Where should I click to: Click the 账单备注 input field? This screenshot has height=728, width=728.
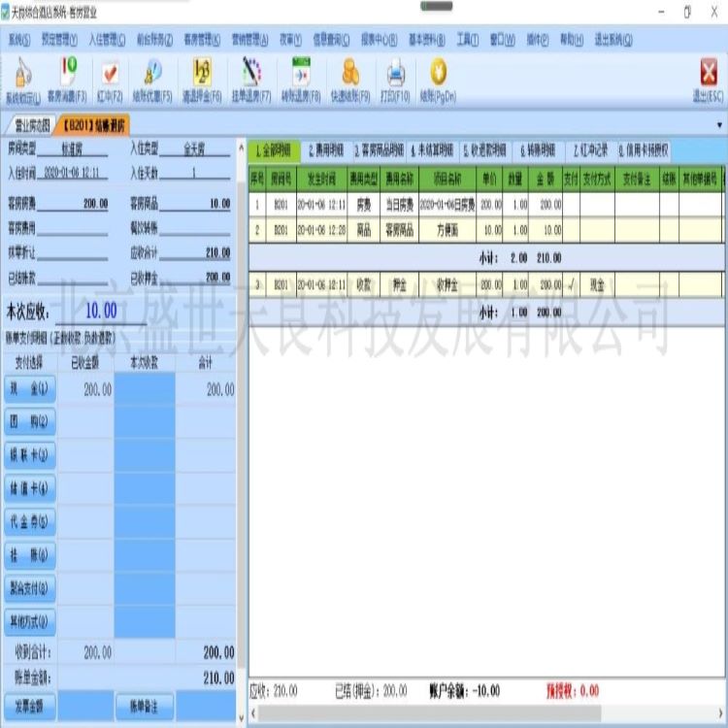[x=206, y=707]
